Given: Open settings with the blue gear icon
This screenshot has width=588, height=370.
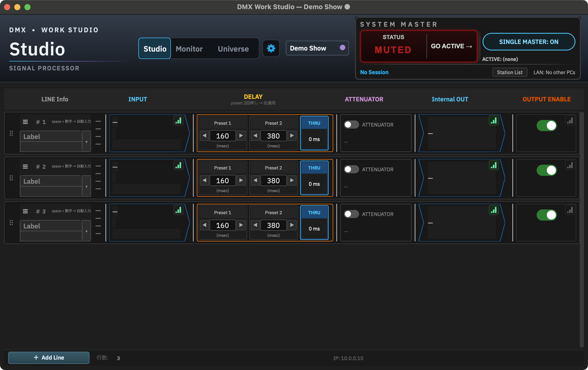Looking at the screenshot, I should 271,48.
